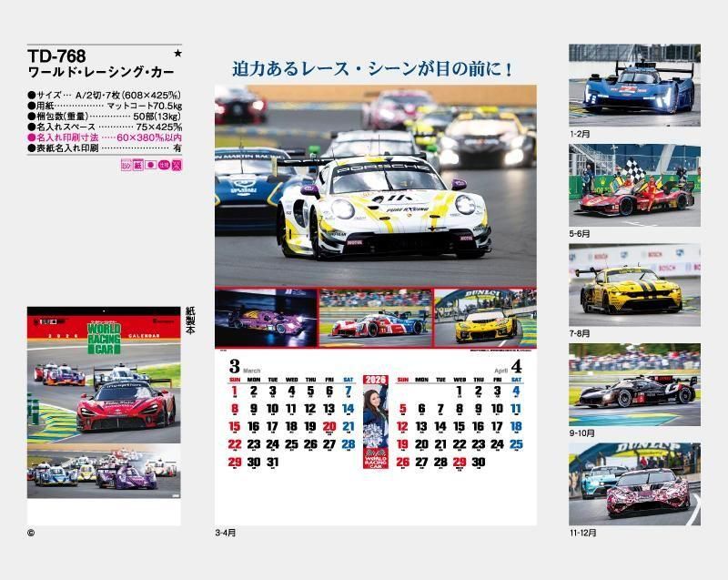Click the pink 紙 (paper) spec icon
The width and height of the screenshot is (728, 580).
pos(138,165)
